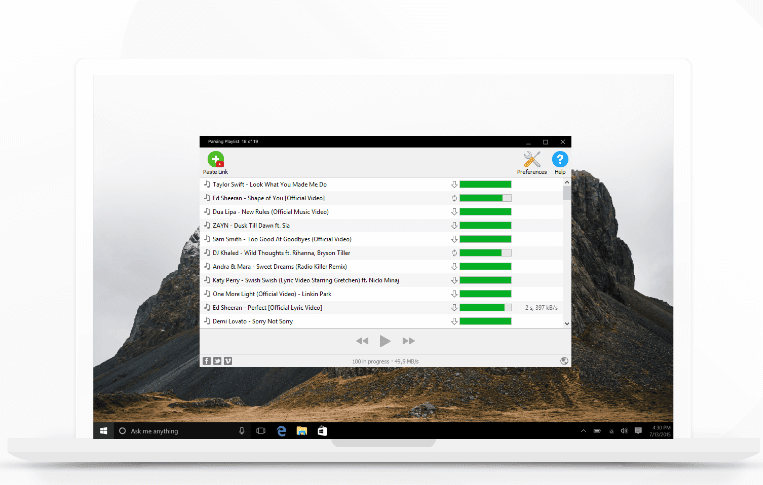Screen dimensions: 763x485
Task: Open the Preferences tools icon
Action: pos(532,161)
